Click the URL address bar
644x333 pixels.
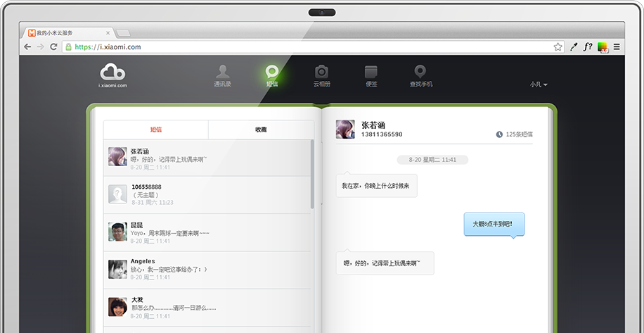click(x=309, y=47)
